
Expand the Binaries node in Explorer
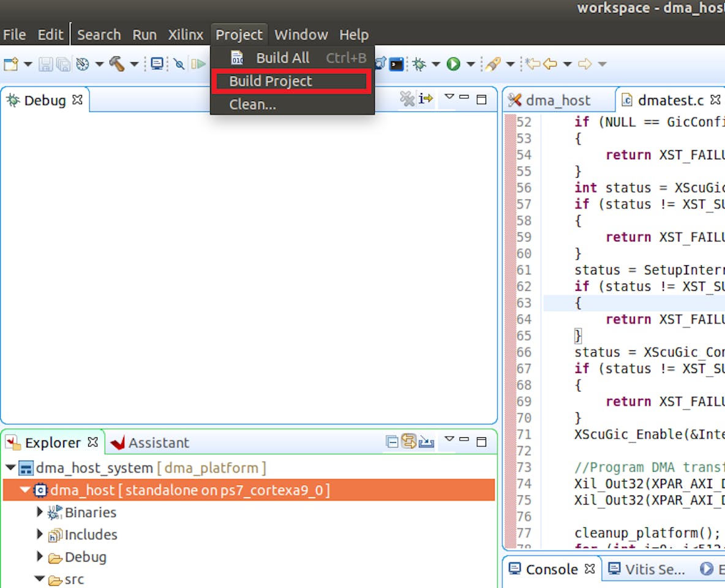pos(40,513)
